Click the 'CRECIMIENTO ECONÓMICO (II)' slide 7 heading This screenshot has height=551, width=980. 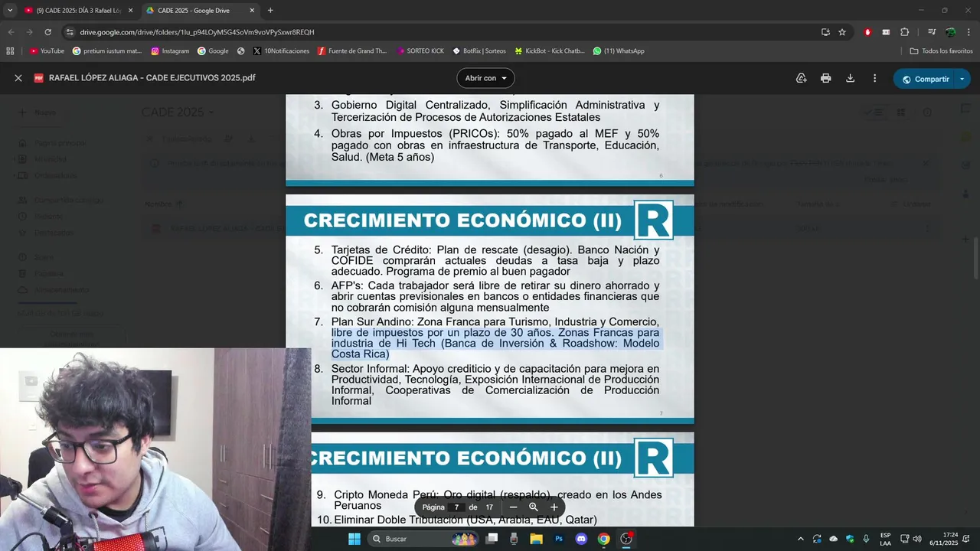(462, 220)
